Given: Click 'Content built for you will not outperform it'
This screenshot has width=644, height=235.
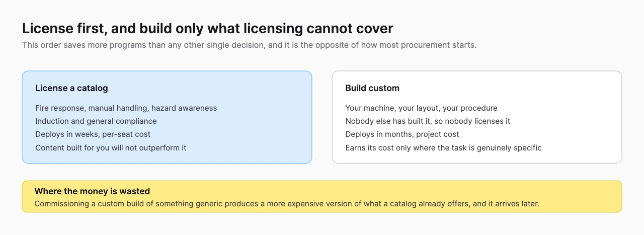Looking at the screenshot, I should point(111,148).
